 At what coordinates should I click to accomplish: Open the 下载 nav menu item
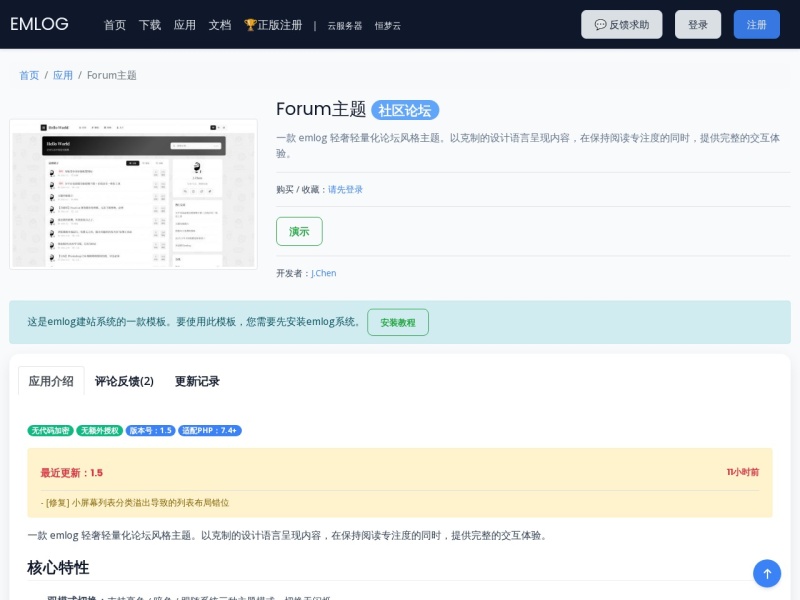coord(150,25)
